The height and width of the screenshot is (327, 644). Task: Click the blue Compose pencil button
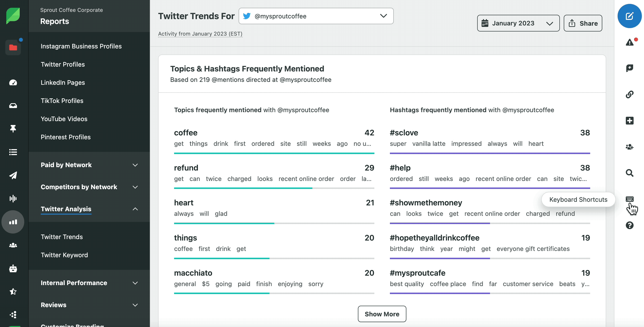pos(629,16)
